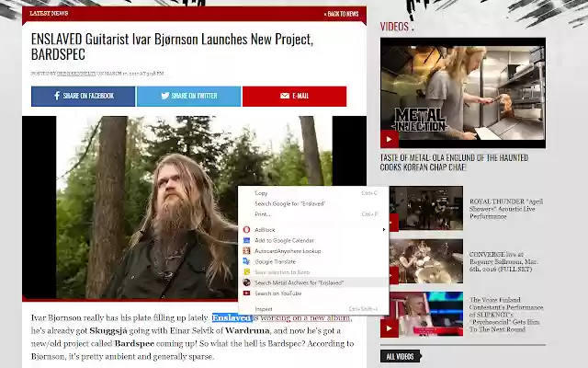Click the yellow Keep icon in menu
Screen dimensions: 588x368
coord(246,272)
